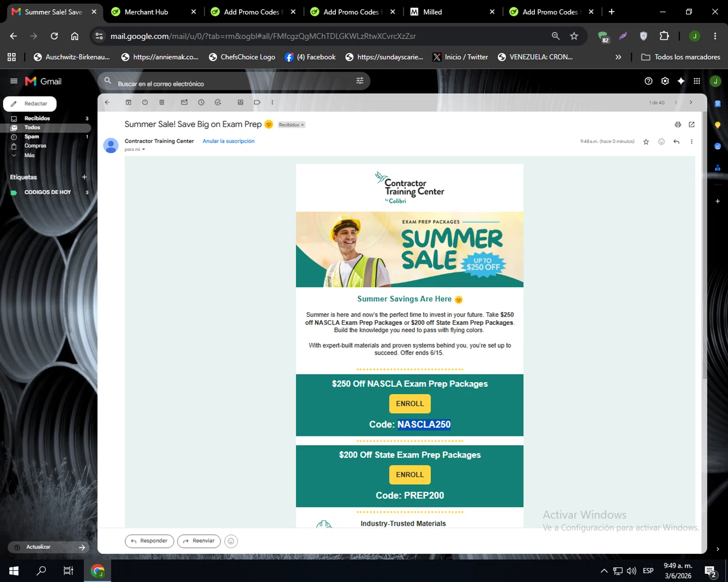
Task: Open Gmail settings gear
Action: click(665, 81)
